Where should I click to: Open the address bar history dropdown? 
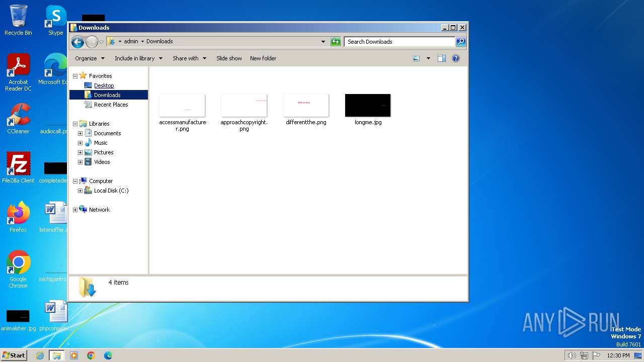323,42
